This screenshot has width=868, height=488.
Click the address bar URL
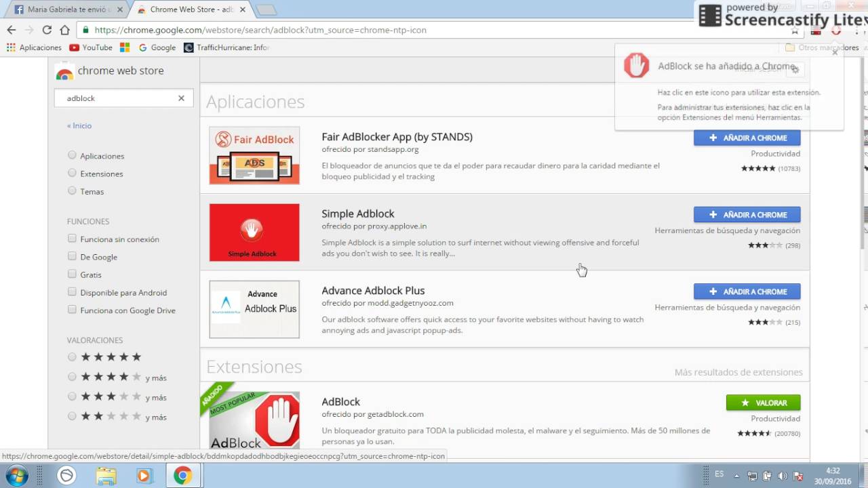260,30
